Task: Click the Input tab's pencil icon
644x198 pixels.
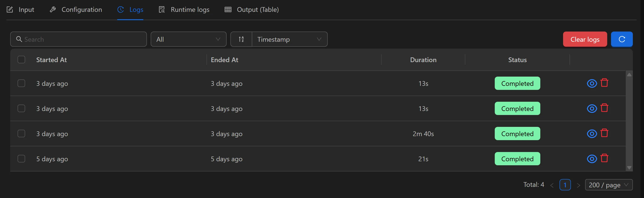Action: click(10, 9)
